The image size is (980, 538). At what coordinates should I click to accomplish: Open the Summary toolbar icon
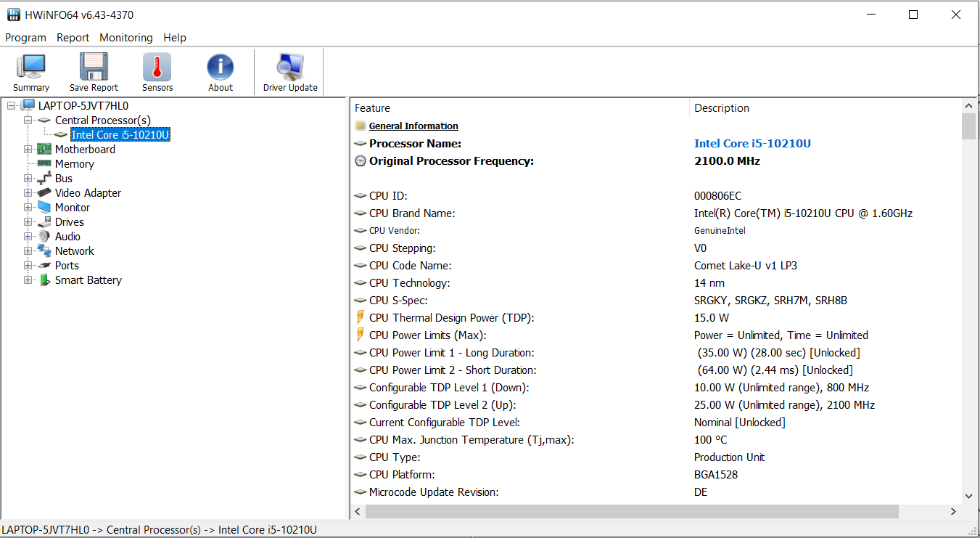click(x=31, y=68)
